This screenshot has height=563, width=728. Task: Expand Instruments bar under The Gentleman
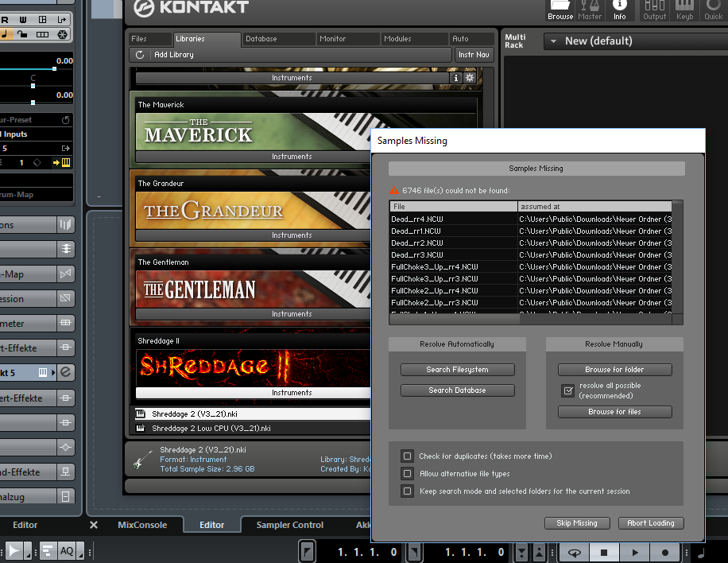(x=292, y=314)
